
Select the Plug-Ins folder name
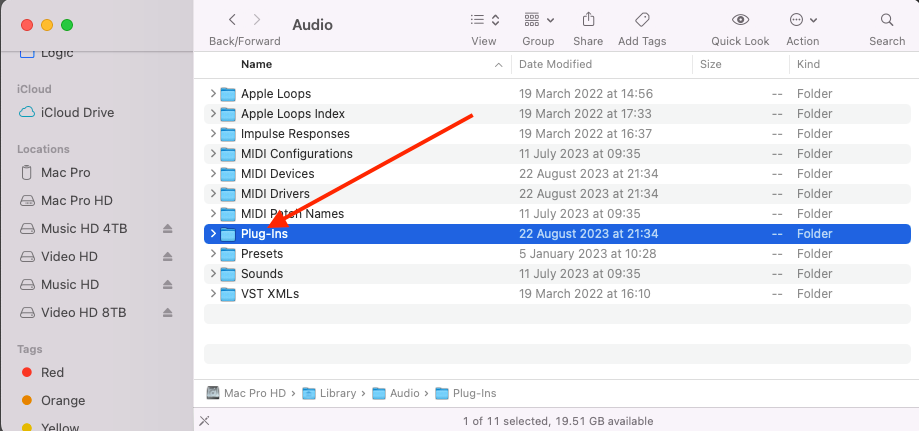pyautogui.click(x=264, y=234)
